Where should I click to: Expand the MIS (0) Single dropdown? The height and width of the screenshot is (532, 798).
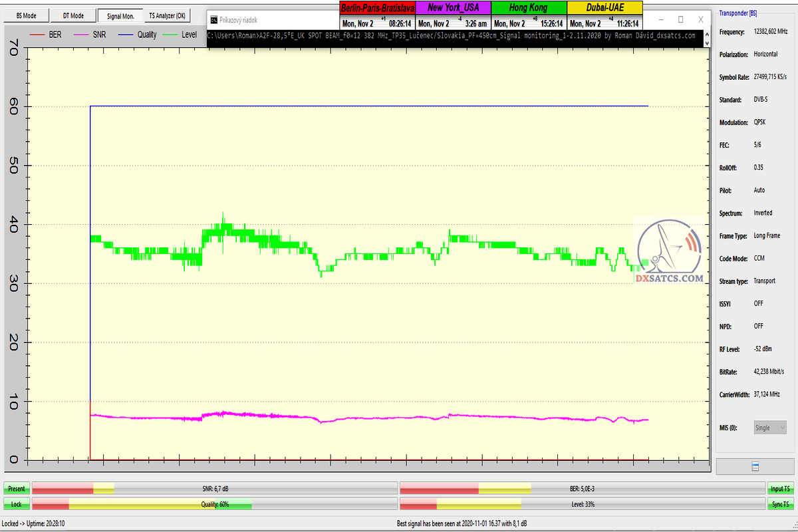770,428
